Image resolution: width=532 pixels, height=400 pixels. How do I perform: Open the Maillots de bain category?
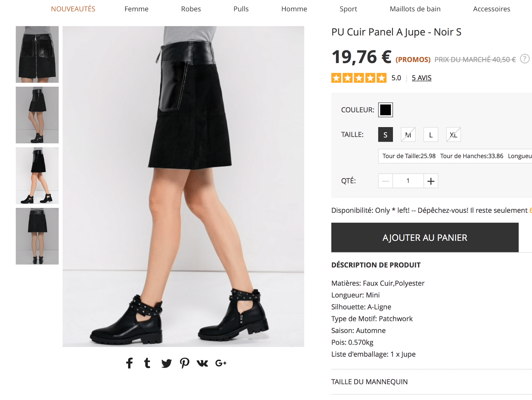(x=415, y=9)
